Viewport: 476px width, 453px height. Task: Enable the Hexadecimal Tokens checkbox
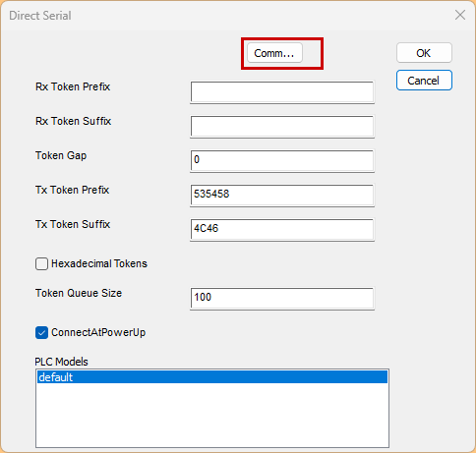point(41,263)
